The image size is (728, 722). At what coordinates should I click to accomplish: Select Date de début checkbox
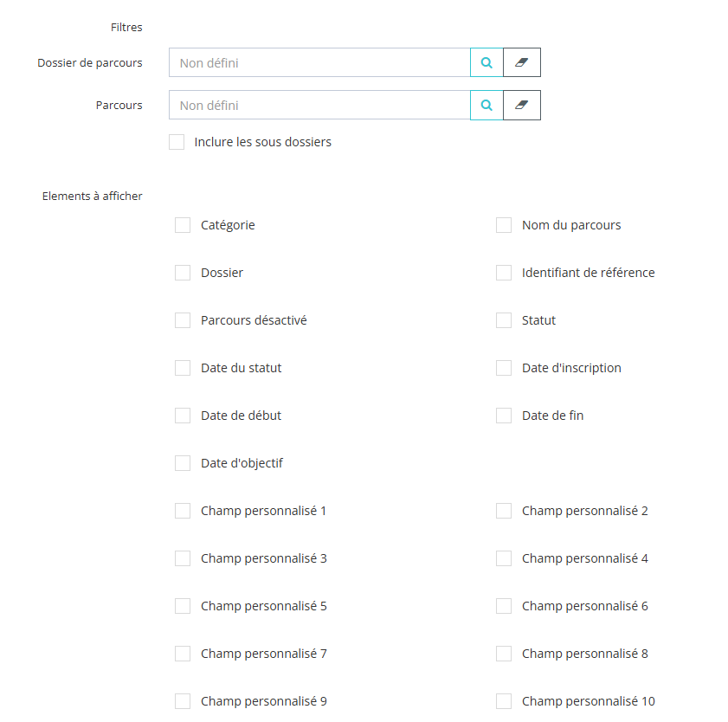click(183, 416)
